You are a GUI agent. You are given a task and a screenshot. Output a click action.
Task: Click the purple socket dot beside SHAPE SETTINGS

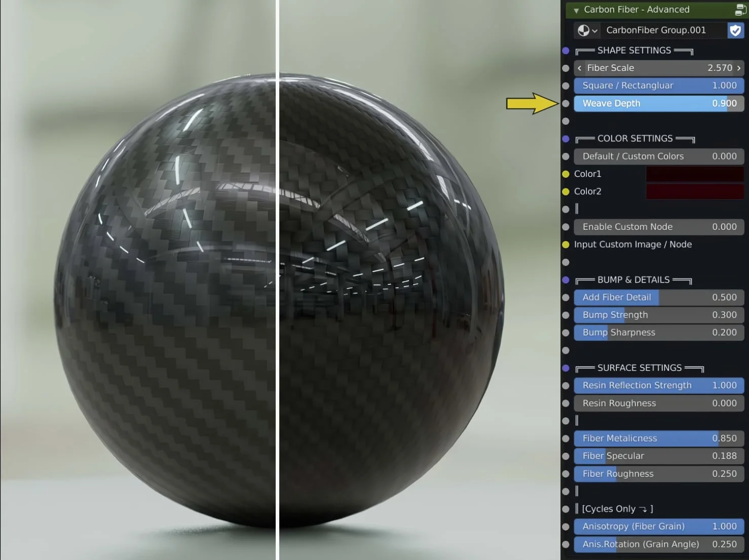566,50
